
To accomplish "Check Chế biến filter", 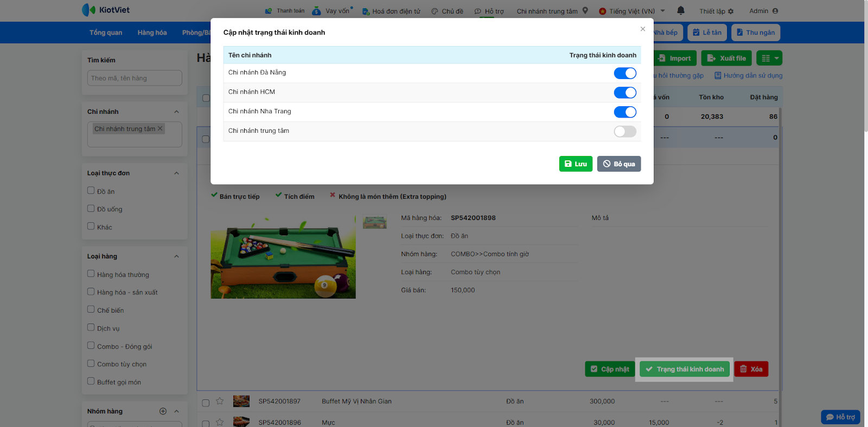I will pyautogui.click(x=91, y=309).
